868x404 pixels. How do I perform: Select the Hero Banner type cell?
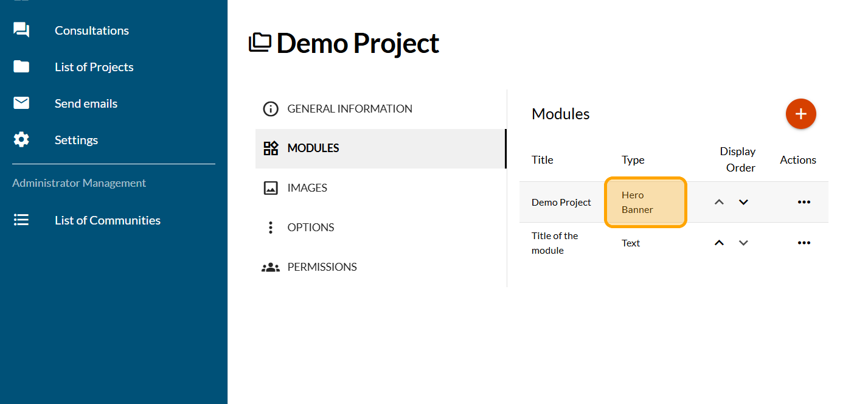tap(645, 203)
